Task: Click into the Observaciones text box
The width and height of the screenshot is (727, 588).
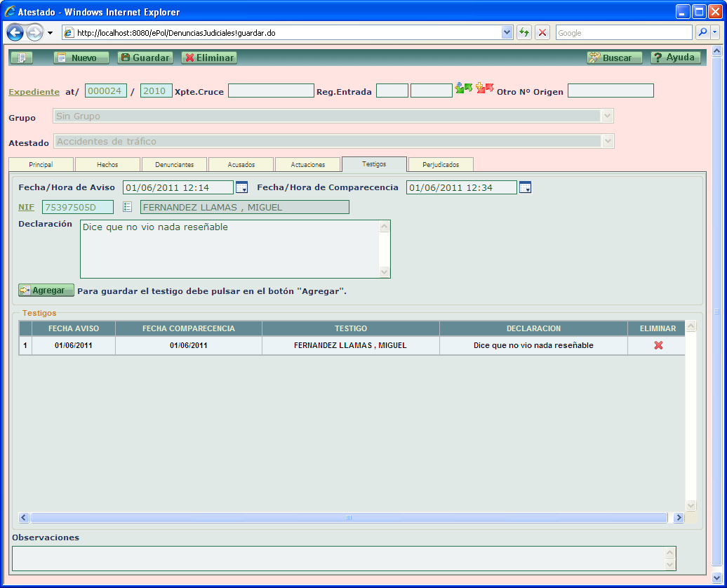Action: point(337,559)
